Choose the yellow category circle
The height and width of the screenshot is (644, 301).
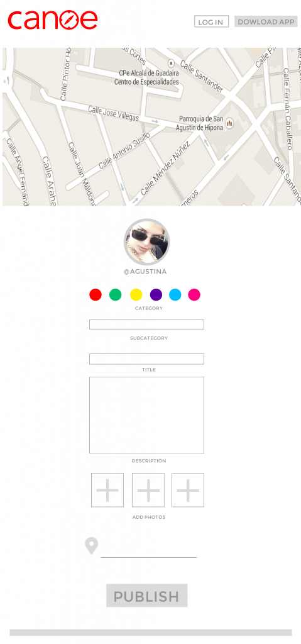pyautogui.click(x=136, y=294)
